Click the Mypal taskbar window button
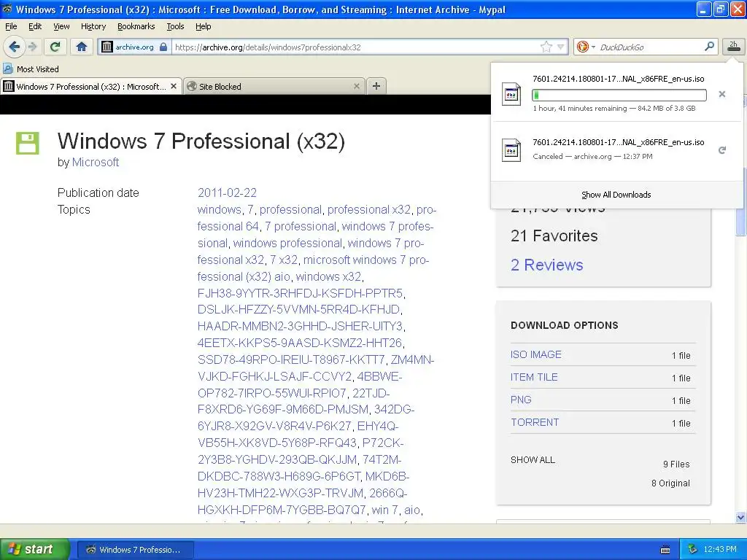Screen dimensions: 747x560 135,550
